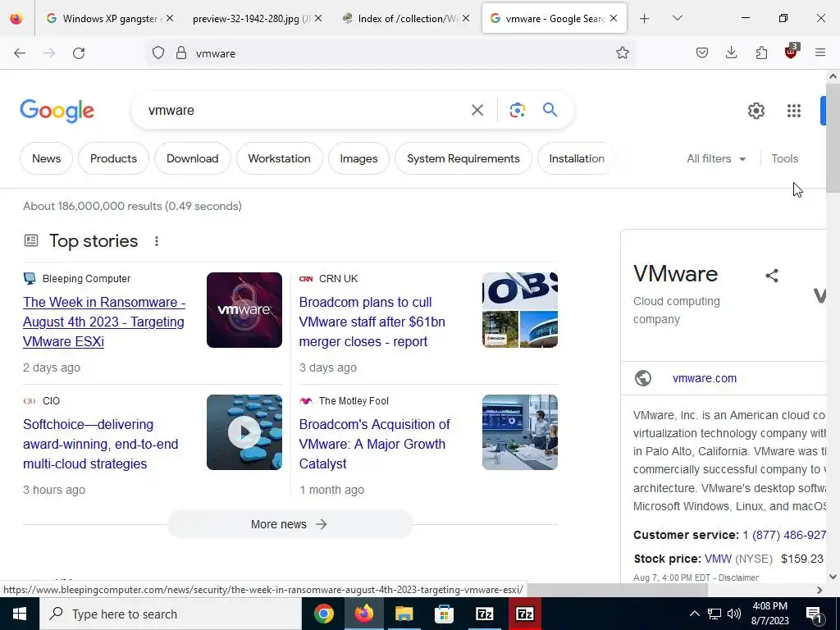Image resolution: width=840 pixels, height=630 pixels.
Task: Filter results by Installation
Action: coord(577,158)
